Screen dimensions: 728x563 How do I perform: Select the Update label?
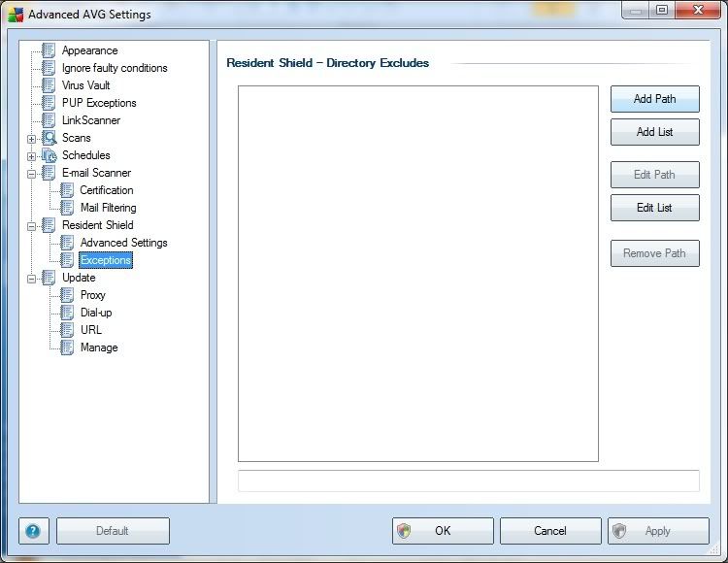(79, 278)
